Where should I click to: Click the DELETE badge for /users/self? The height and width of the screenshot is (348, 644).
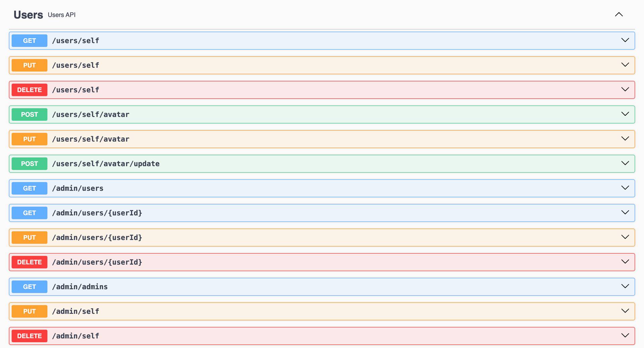click(x=30, y=90)
